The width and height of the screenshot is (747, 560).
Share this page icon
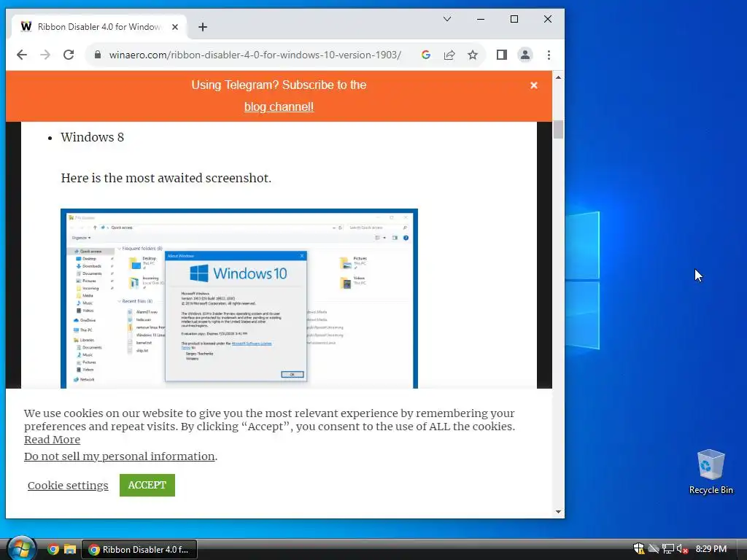pos(449,55)
